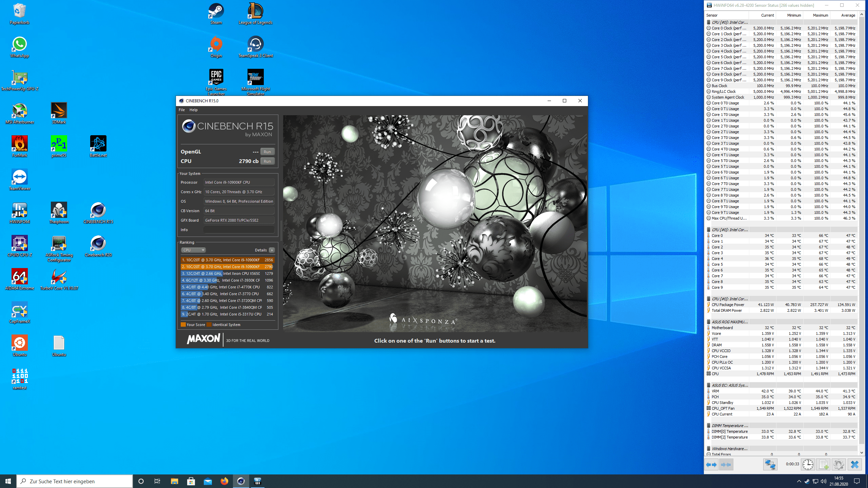Select MSI Afterburner desktop icon
The width and height of the screenshot is (868, 488).
coord(19,114)
